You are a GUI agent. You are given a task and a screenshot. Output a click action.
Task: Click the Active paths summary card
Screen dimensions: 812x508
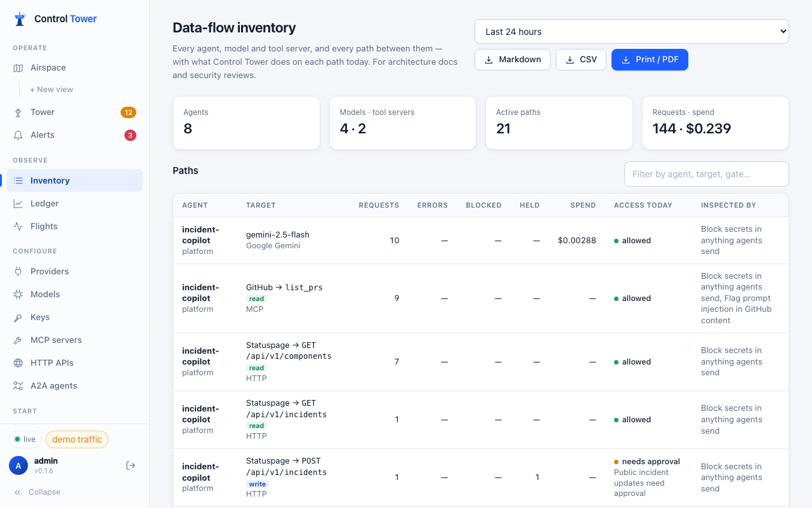tap(559, 123)
